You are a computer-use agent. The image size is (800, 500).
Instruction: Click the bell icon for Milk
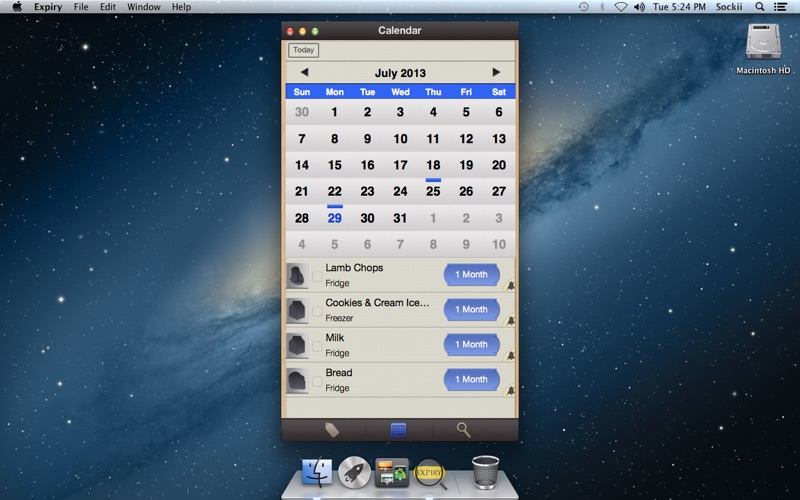coord(510,356)
